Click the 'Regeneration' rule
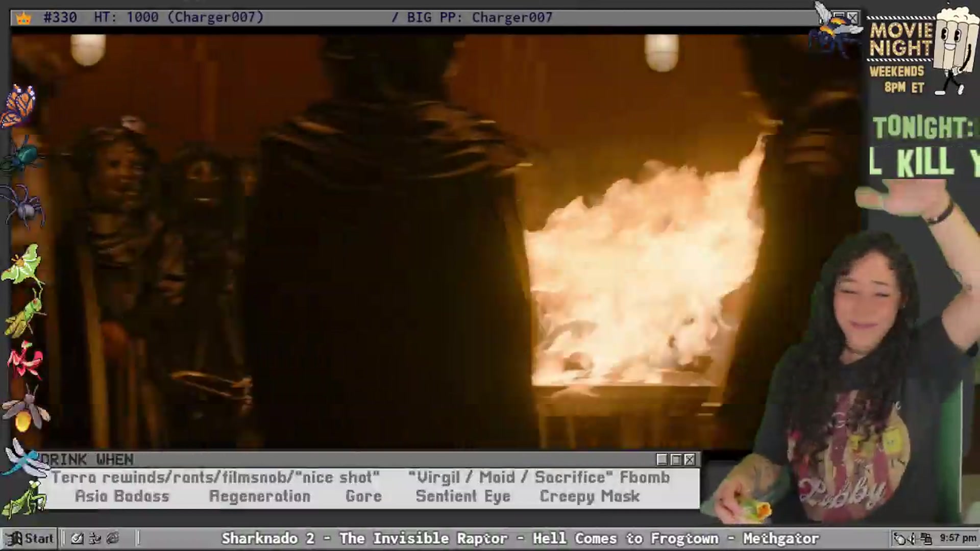 pyautogui.click(x=260, y=496)
